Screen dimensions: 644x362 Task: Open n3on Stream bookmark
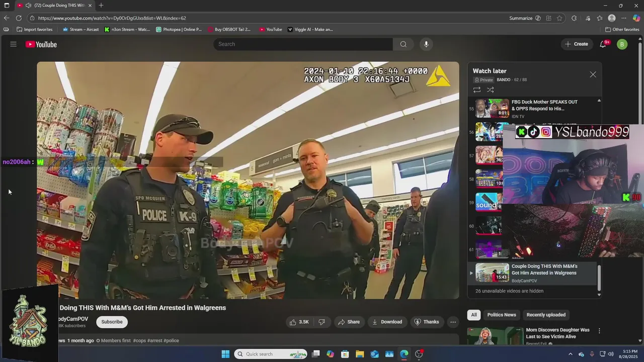pos(127,30)
